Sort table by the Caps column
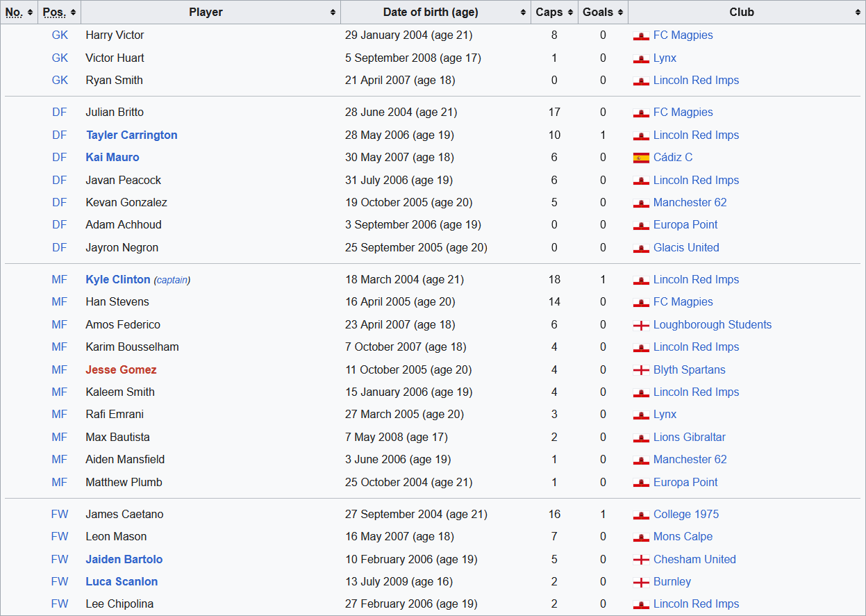This screenshot has height=616, width=866. 554,13
